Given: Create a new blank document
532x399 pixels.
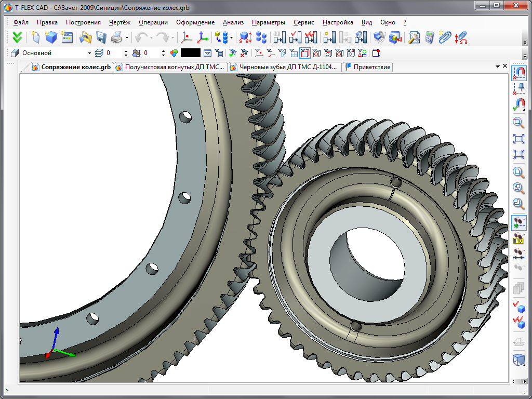Looking at the screenshot, I should pos(36,37).
